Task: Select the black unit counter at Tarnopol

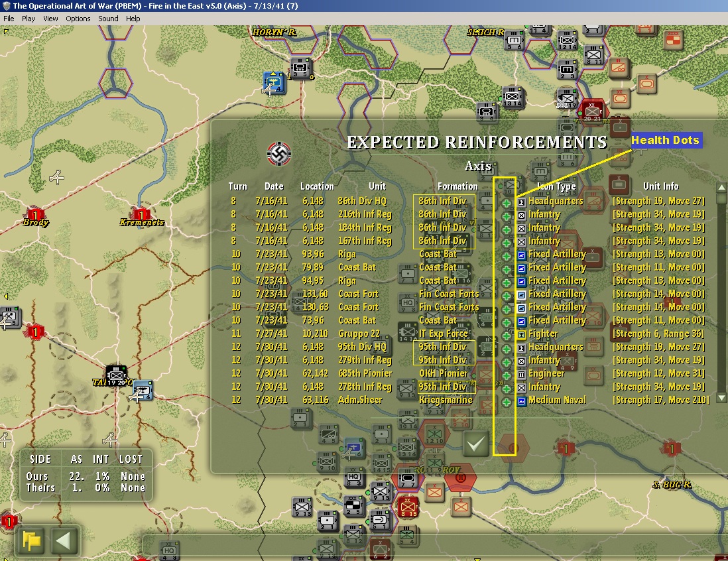Action: (116, 376)
